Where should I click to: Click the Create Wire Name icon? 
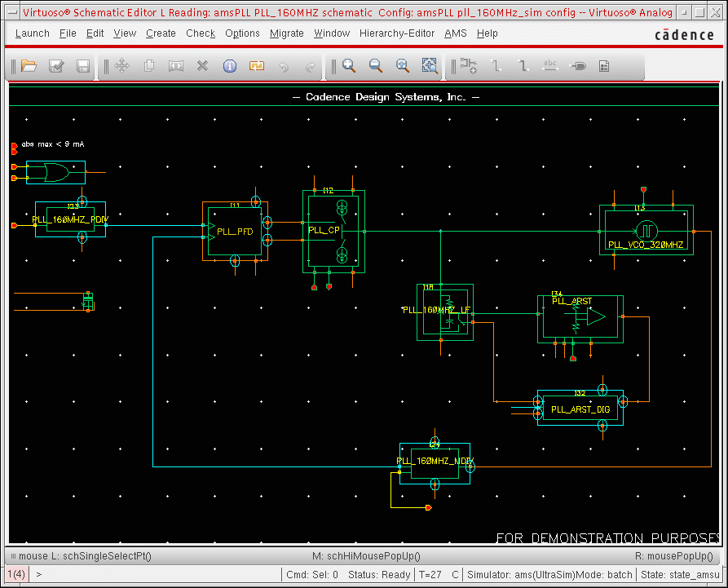pos(550,66)
